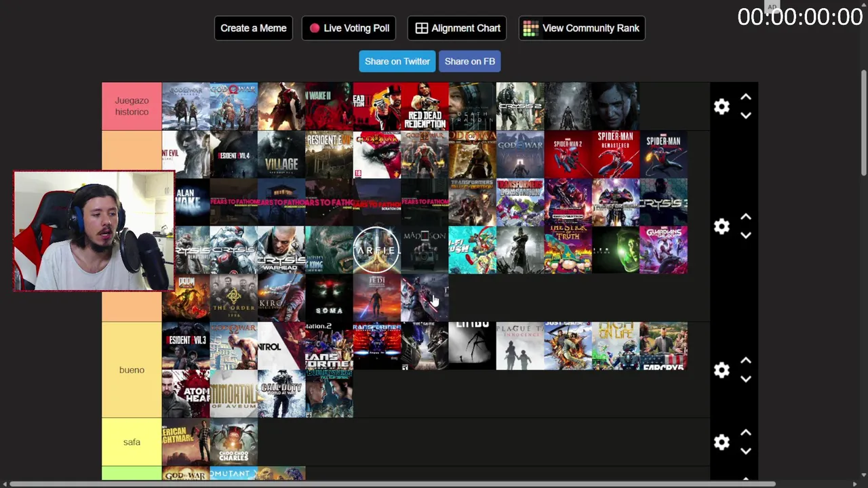Select Resident Evil 3 cover
Viewport: 868px width, 488px height.
186,346
